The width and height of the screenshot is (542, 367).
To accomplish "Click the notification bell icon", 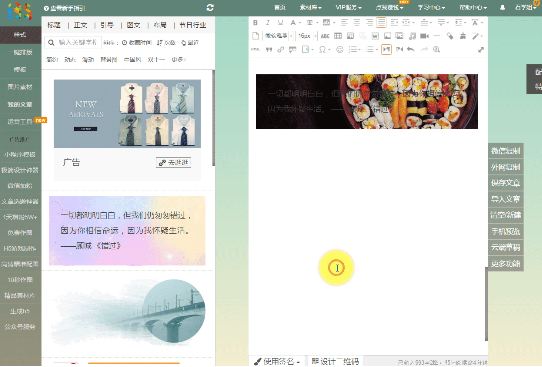I will pyautogui.click(x=502, y=8).
